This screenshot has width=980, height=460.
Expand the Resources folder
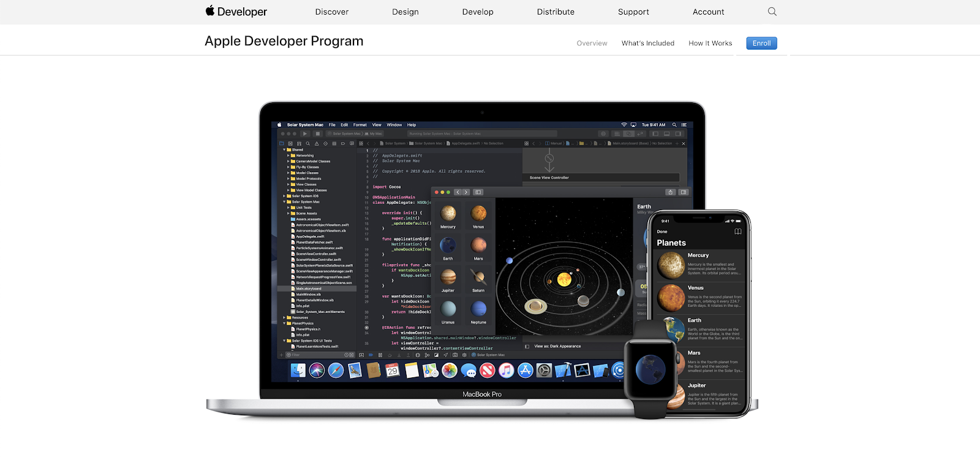tap(284, 317)
